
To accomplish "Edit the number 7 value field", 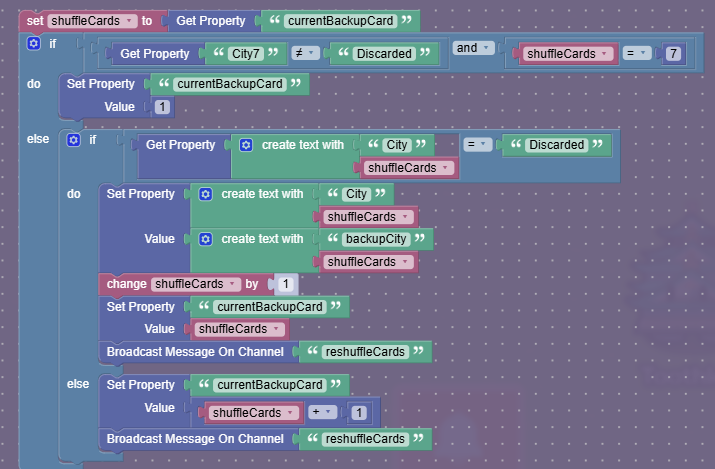I will (671, 54).
